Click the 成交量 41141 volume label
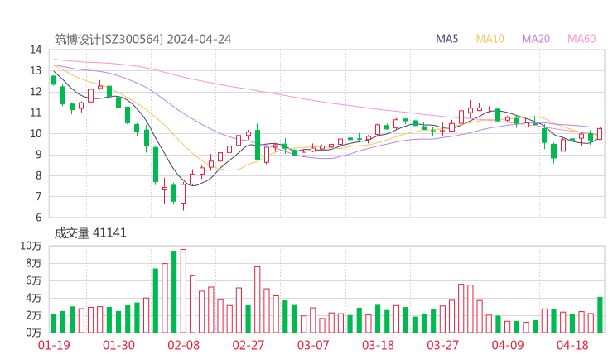Screen dimensions: 613x364 90,233
